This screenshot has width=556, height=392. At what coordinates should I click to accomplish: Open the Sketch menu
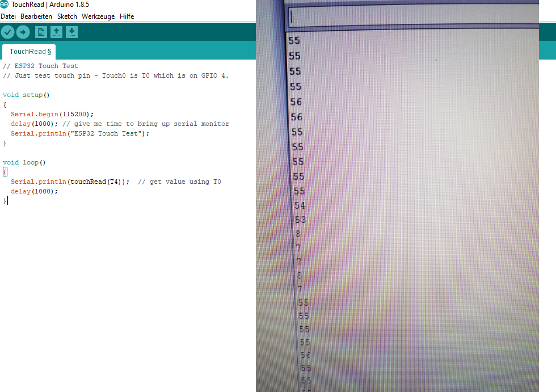tap(67, 16)
